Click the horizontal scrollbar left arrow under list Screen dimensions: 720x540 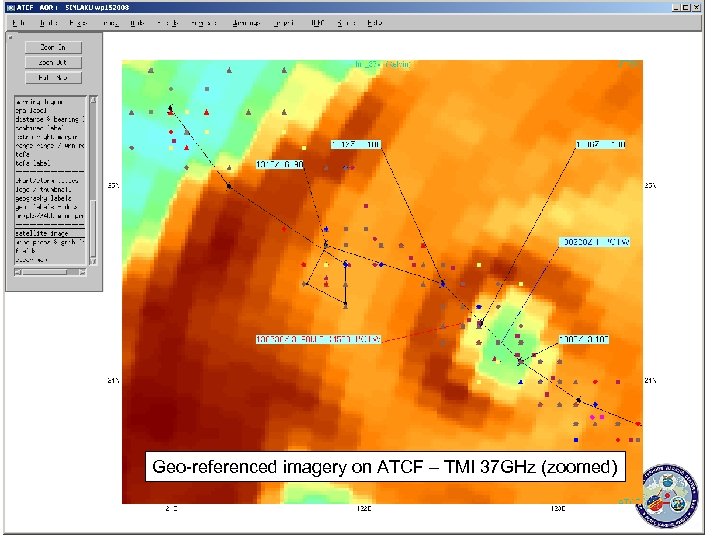coord(18,272)
